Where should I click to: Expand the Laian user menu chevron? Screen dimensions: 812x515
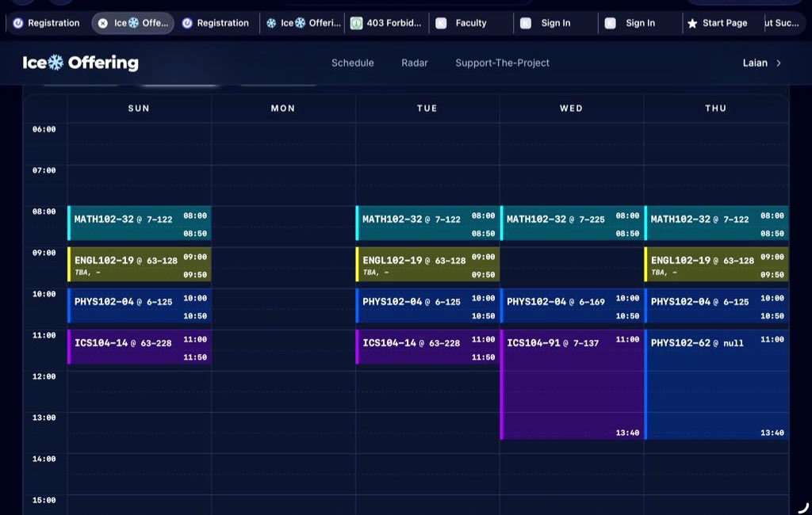click(x=779, y=63)
